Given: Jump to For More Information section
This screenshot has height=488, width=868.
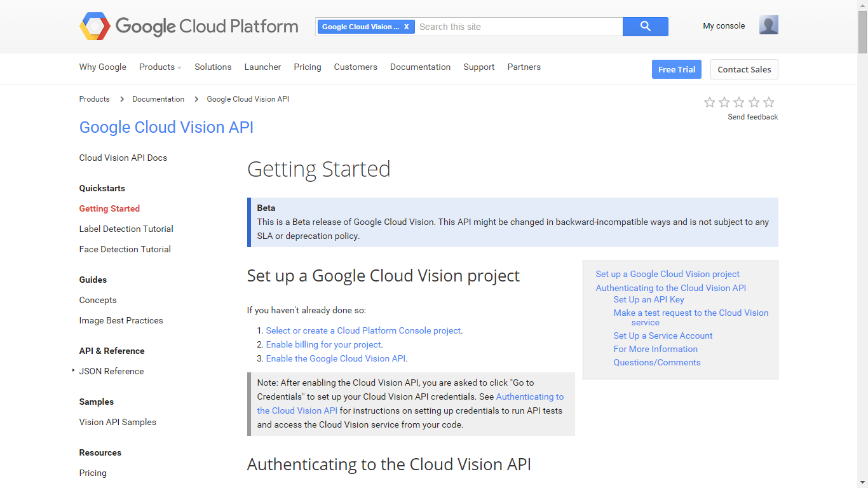Looking at the screenshot, I should coord(655,349).
